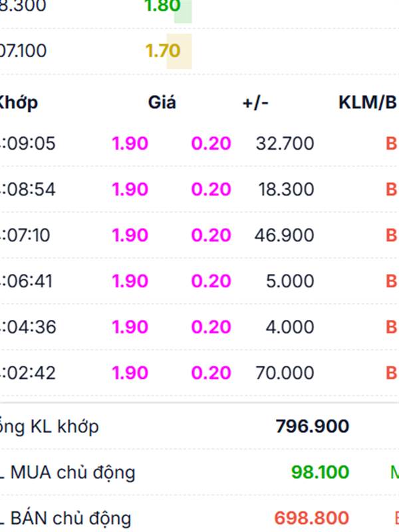Viewport: 399px width, 532px height.
Task: Select the trade timestamped 08:54
Action: (28, 190)
